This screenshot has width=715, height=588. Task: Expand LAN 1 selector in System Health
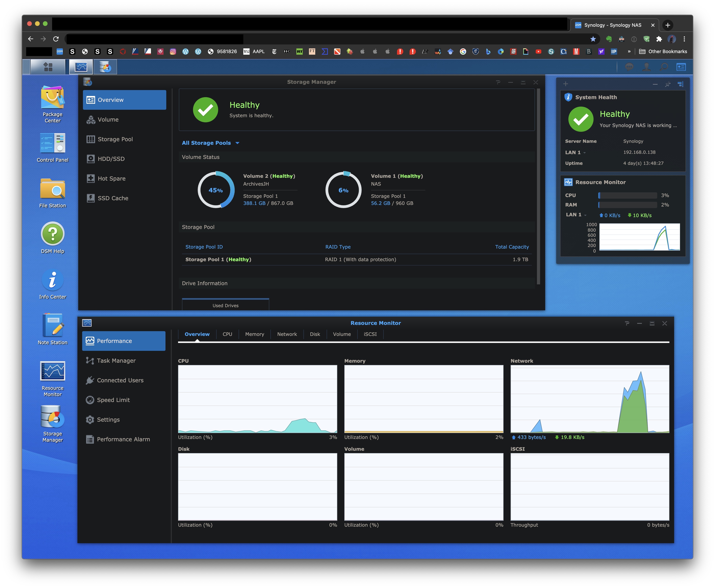coord(575,152)
